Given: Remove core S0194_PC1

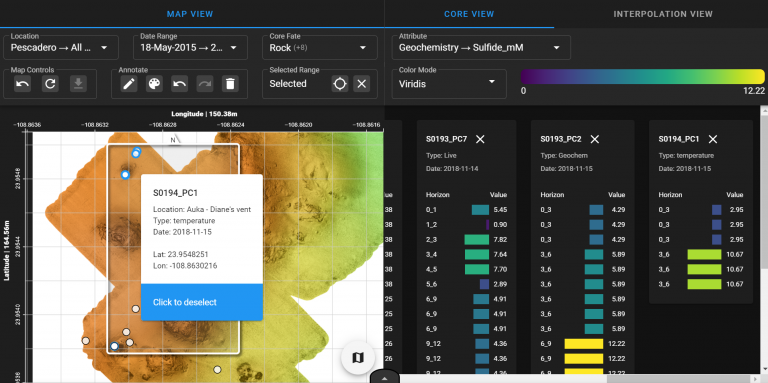Looking at the screenshot, I should 713,139.
